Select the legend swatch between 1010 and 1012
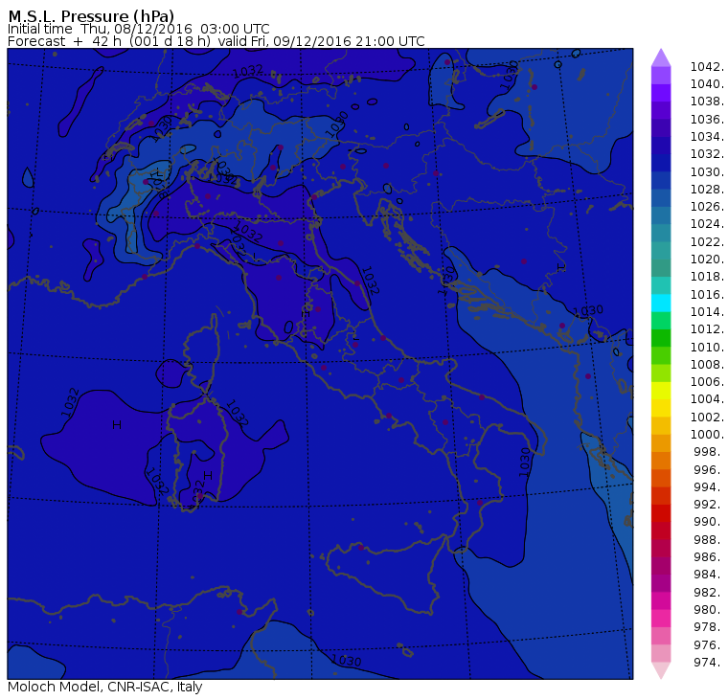This screenshot has height=700, width=728. coord(661,338)
